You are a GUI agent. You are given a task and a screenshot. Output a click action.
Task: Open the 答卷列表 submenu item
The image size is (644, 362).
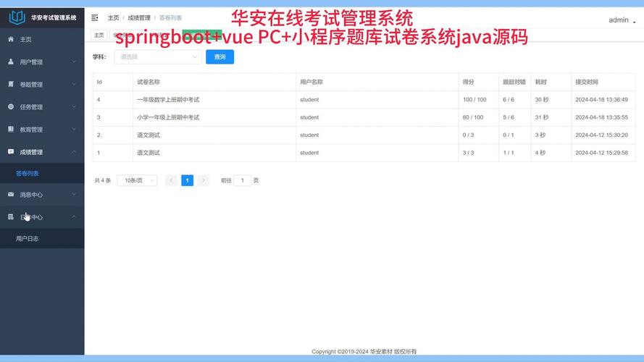click(x=27, y=174)
